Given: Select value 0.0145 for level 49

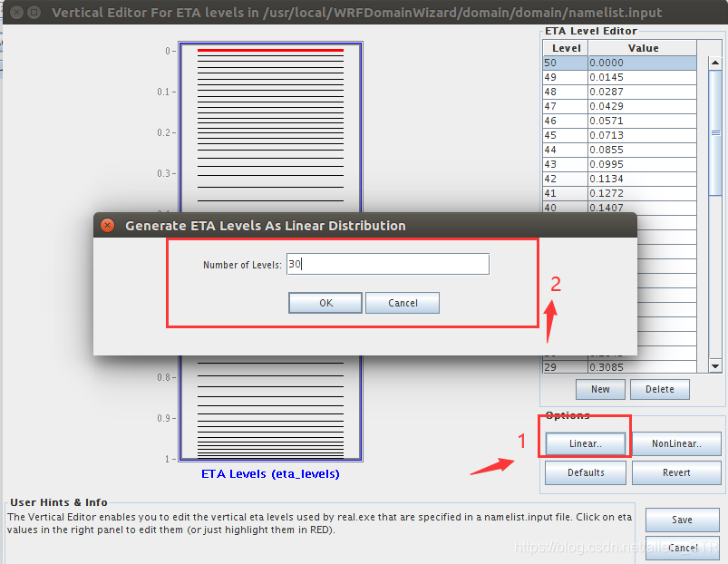Looking at the screenshot, I should point(642,77).
